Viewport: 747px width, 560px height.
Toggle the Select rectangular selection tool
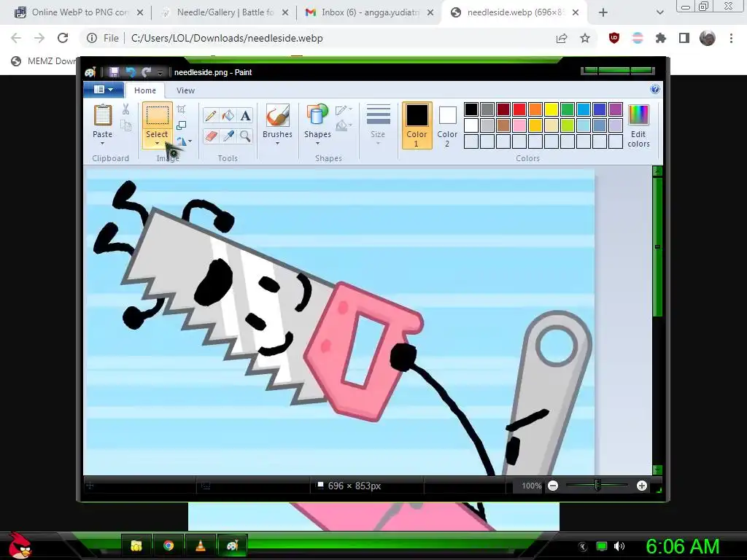pos(158,117)
